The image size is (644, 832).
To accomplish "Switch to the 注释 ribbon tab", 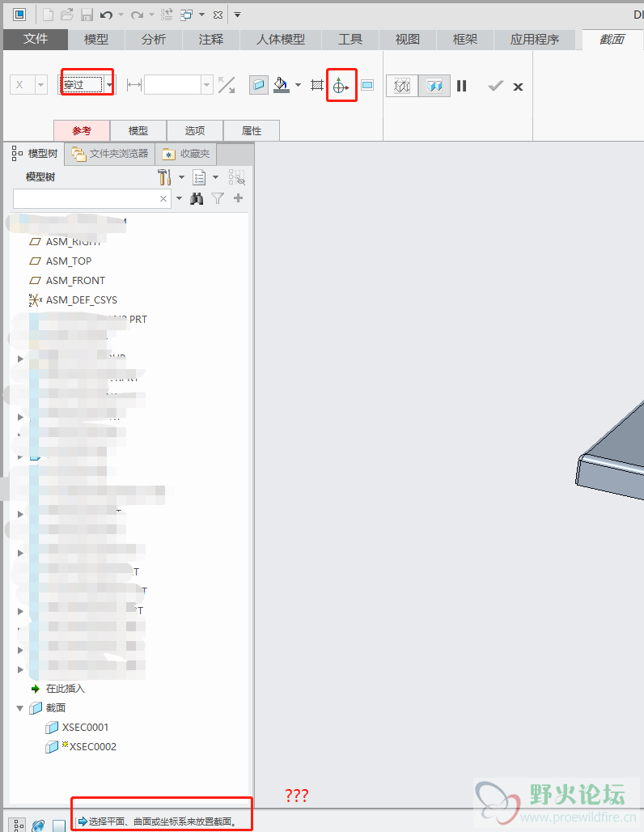I will [x=210, y=40].
